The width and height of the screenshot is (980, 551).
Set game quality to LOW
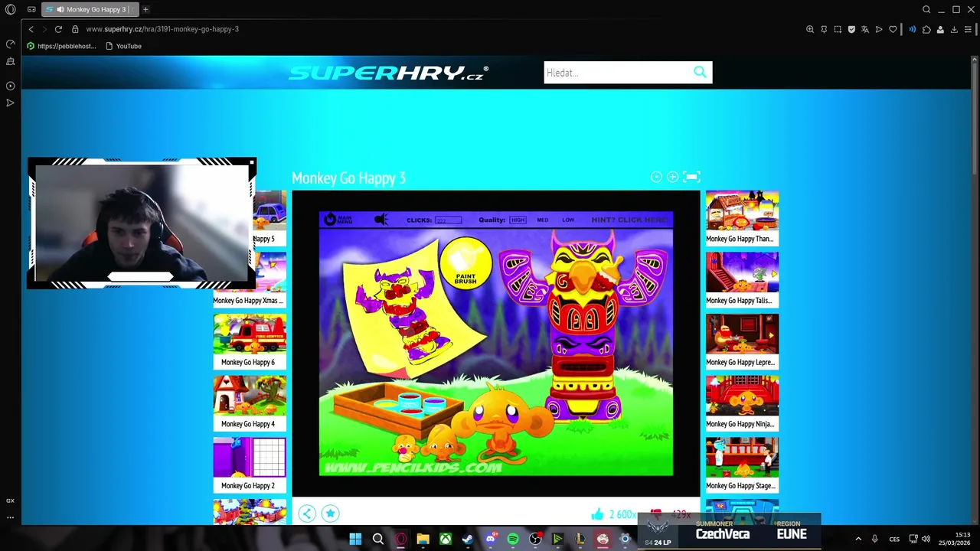pos(568,220)
